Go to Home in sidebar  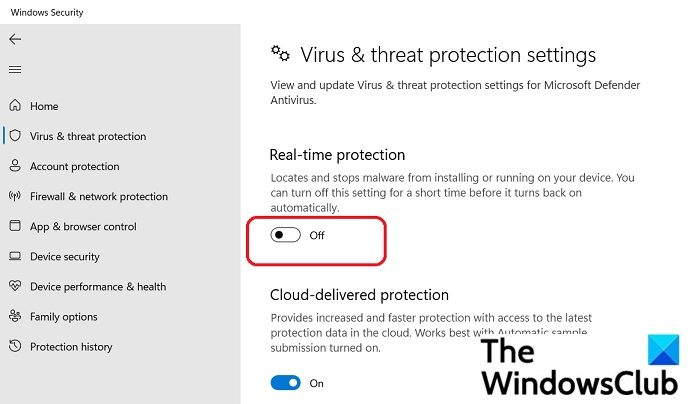click(44, 106)
